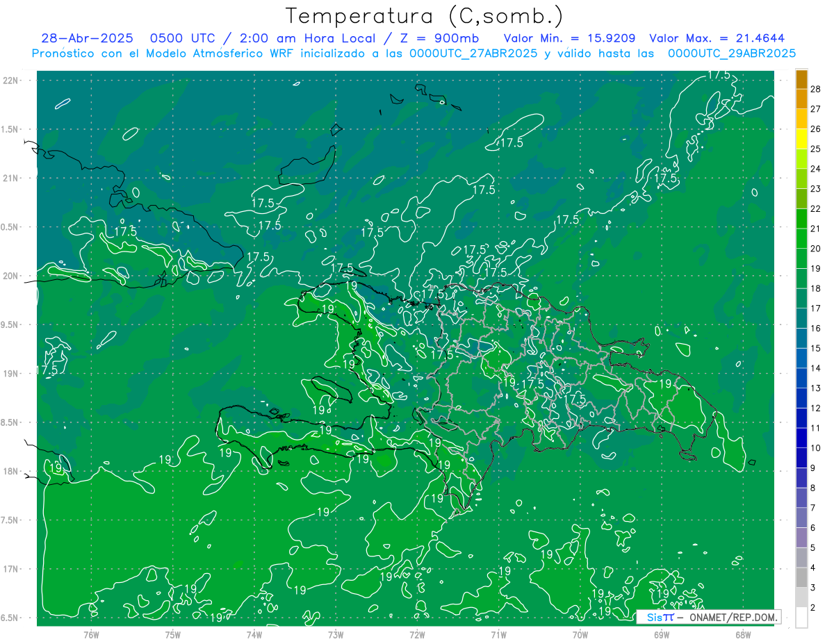The image size is (834, 644).
Task: Select "Valor Max. = 21.4644" value
Action: tap(717, 38)
